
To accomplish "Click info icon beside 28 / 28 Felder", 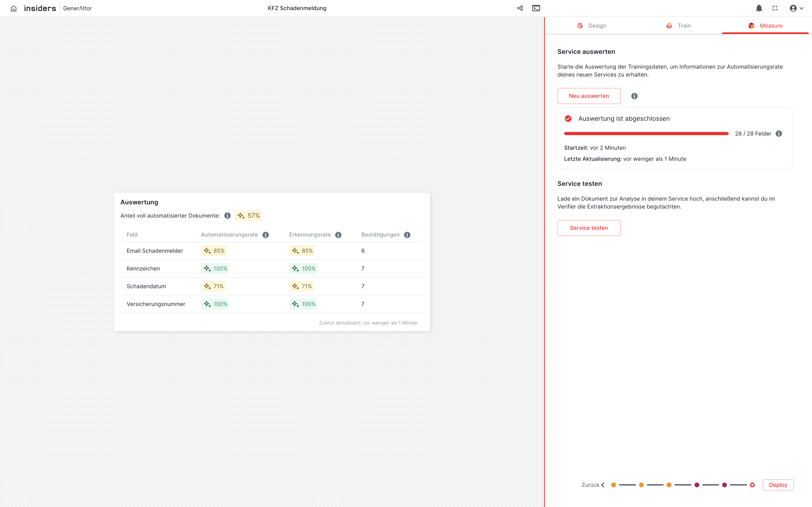I will (779, 134).
